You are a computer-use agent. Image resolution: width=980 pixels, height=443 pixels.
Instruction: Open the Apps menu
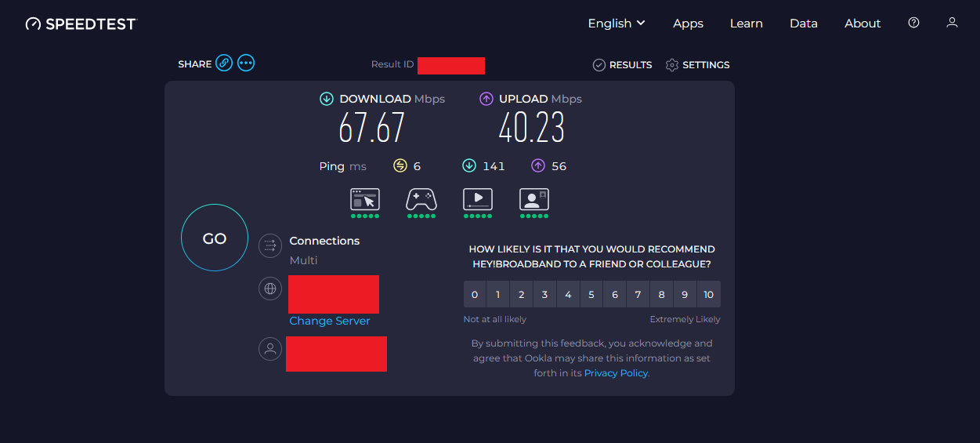click(x=688, y=24)
